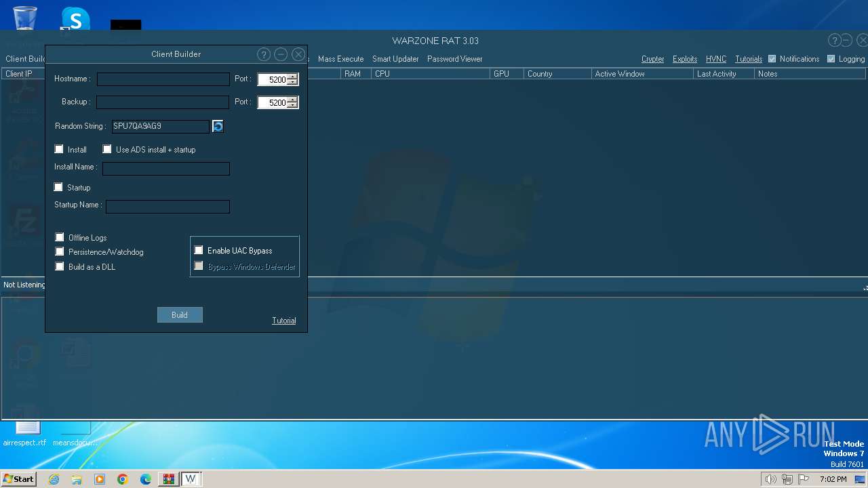
Task: Sort by Country column header
Action: pos(557,74)
